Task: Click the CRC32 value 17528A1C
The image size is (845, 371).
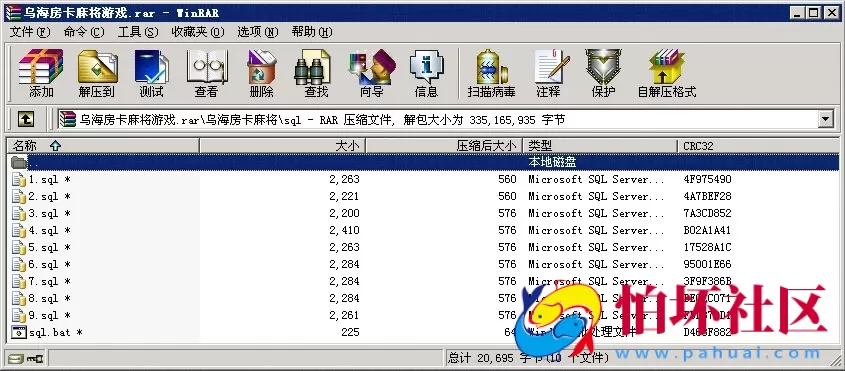Action: 708,248
